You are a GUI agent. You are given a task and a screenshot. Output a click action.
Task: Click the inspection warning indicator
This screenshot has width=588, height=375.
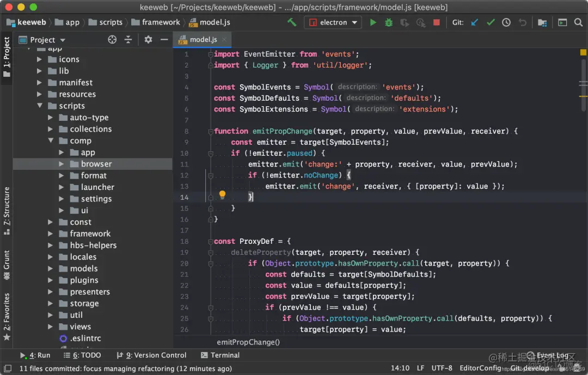click(x=583, y=52)
